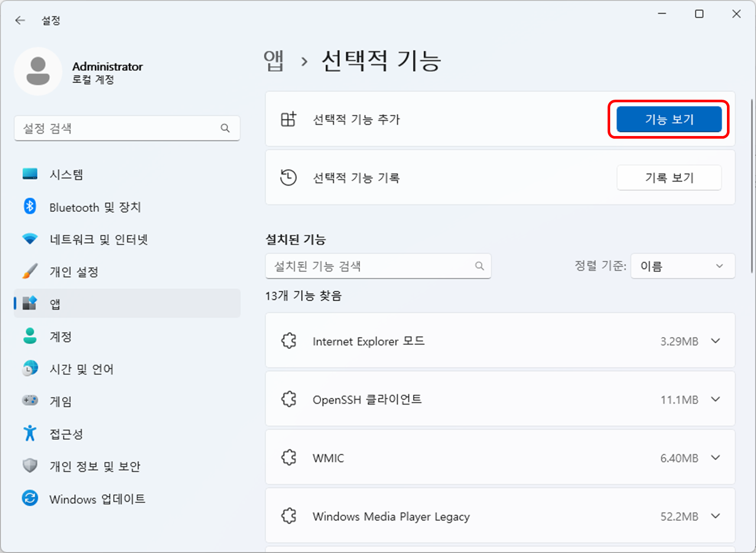
Task: Click puzzle icon for Windows Media Player Legacy
Action: click(289, 516)
